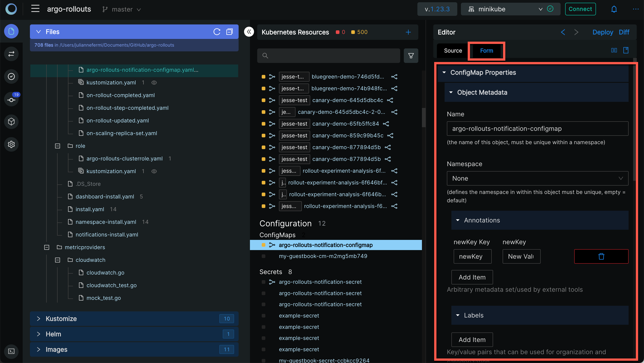Screen dimensions: 644x363
Task: Collapse the metricproviders folder
Action: point(47,247)
